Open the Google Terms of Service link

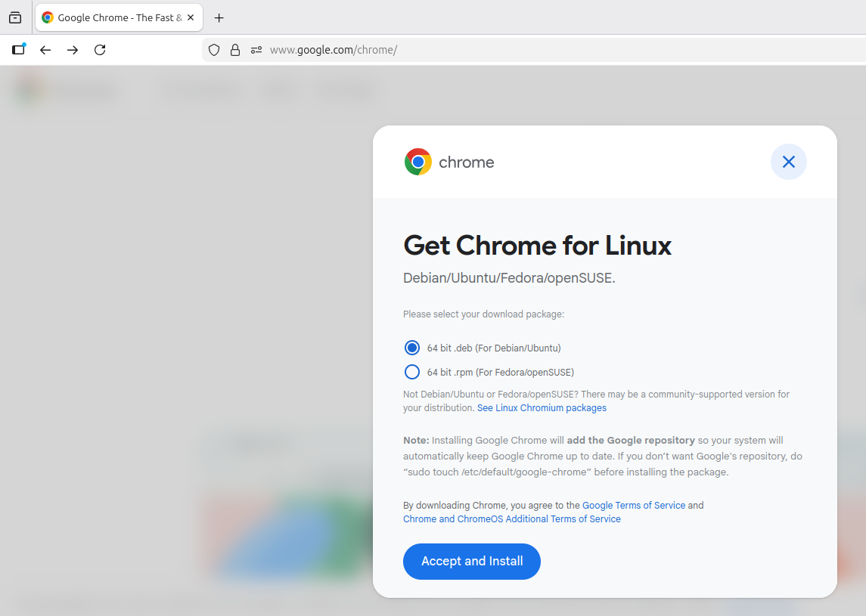(x=634, y=505)
